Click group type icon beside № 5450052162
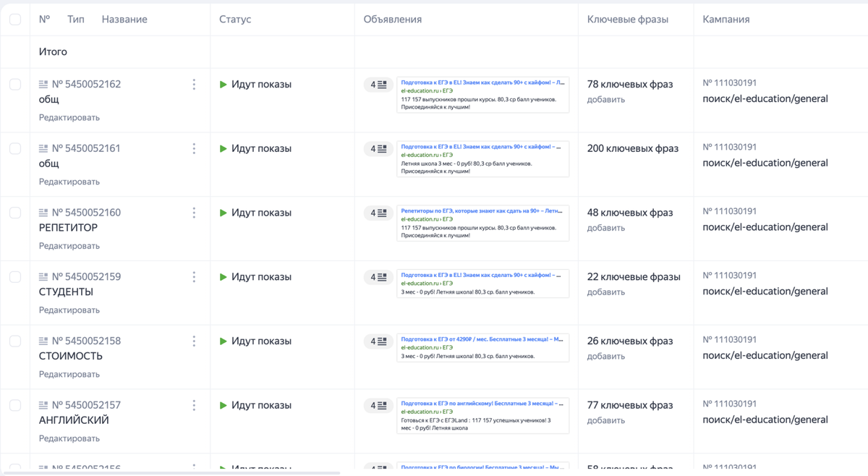This screenshot has width=868, height=476. point(43,85)
